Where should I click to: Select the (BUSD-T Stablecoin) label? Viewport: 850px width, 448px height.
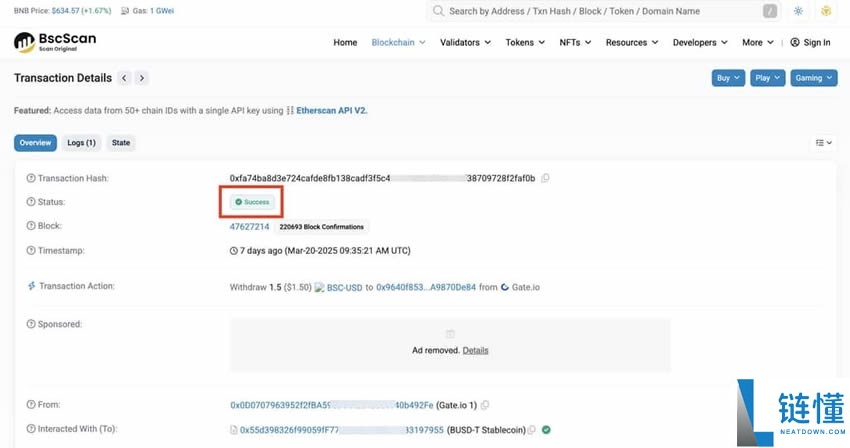tap(486, 430)
